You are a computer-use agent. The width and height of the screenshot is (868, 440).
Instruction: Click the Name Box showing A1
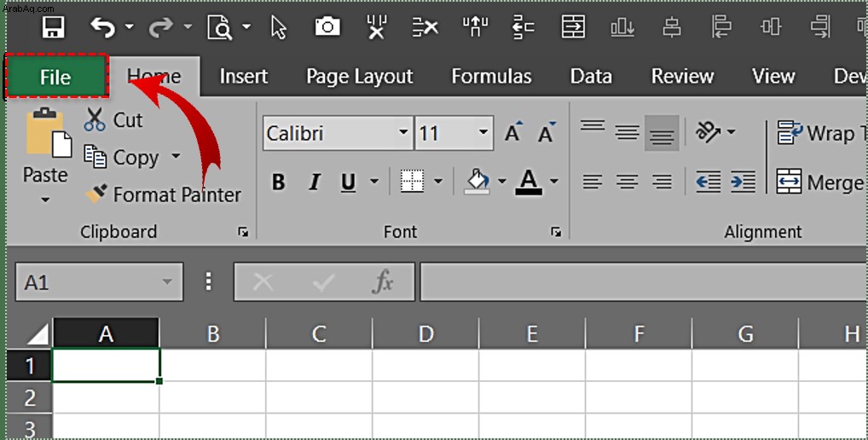coord(99,282)
